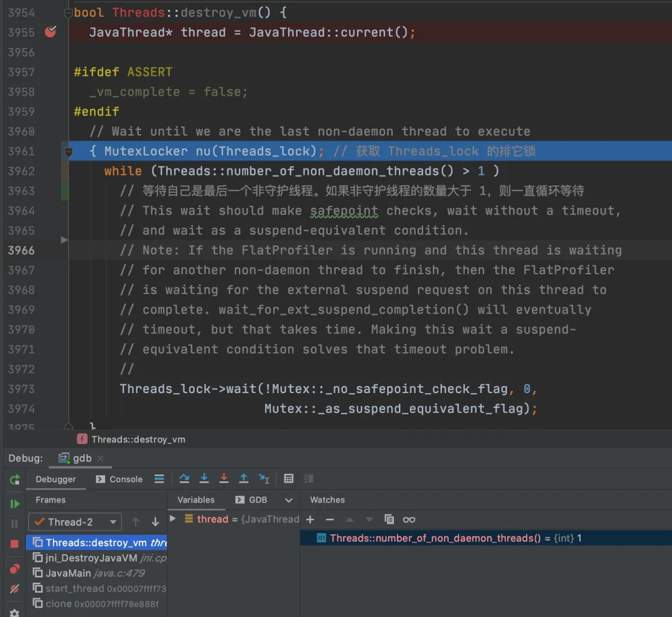Click the Restore Layout icon
Screen dimensions: 672x617
pyautogui.click(x=309, y=478)
